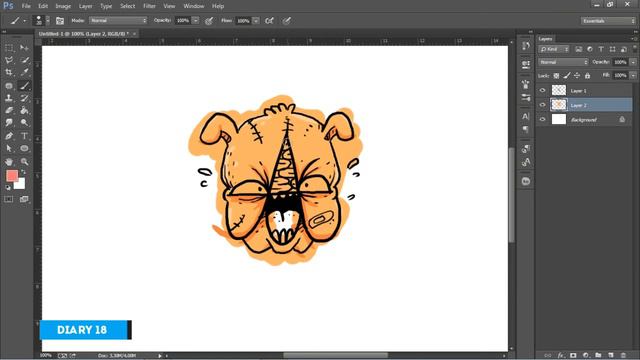Image resolution: width=640 pixels, height=360 pixels.
Task: Select the Quick Selection tool
Action: (24, 60)
